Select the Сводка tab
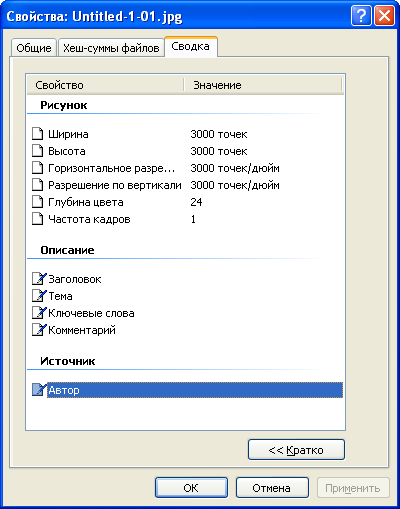The width and height of the screenshot is (400, 509). (191, 46)
